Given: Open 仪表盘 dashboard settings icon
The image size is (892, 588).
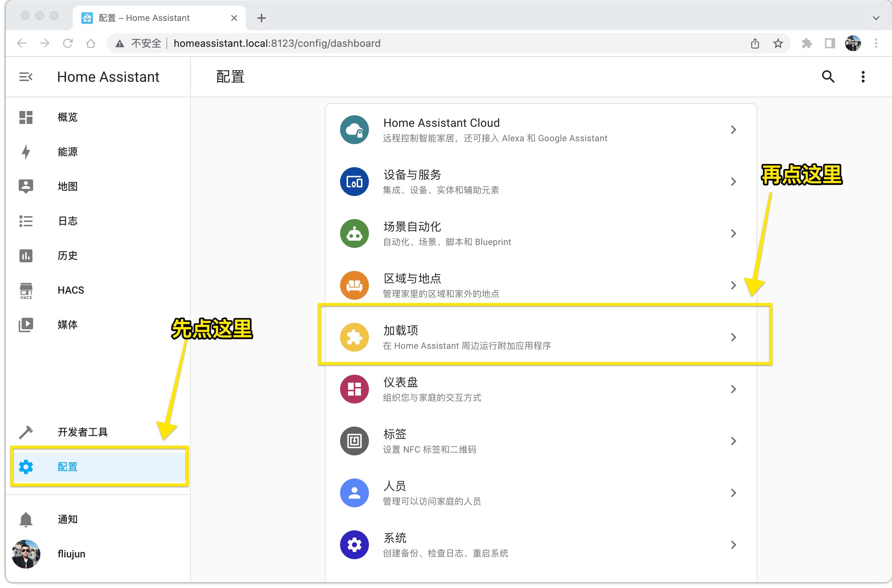Looking at the screenshot, I should click(354, 389).
